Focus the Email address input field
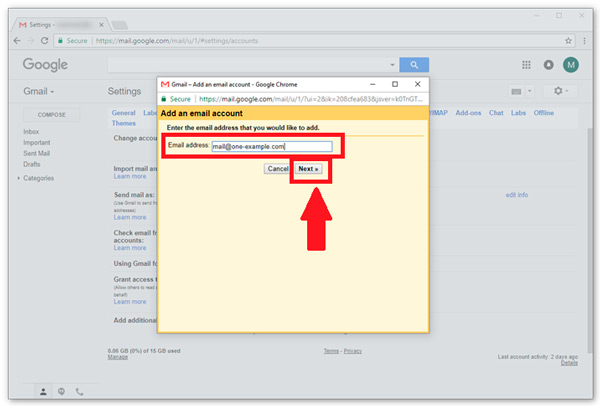This screenshot has width=600, height=406. 272,146
